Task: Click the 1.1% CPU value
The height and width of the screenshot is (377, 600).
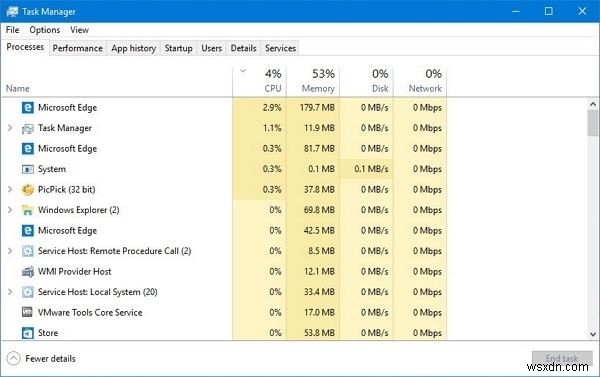Action: 272,128
